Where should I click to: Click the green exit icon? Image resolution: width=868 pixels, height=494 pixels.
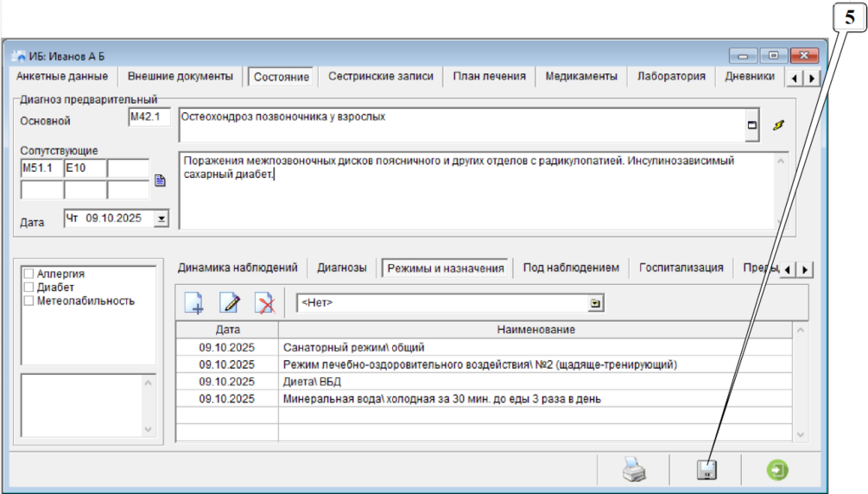point(777,470)
